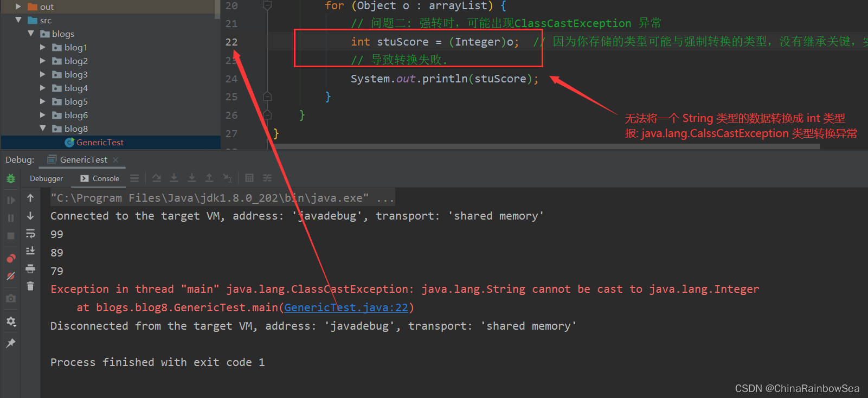Click the 'Connected to the target VM' line
Screen dimensions: 868x398
coord(297,216)
